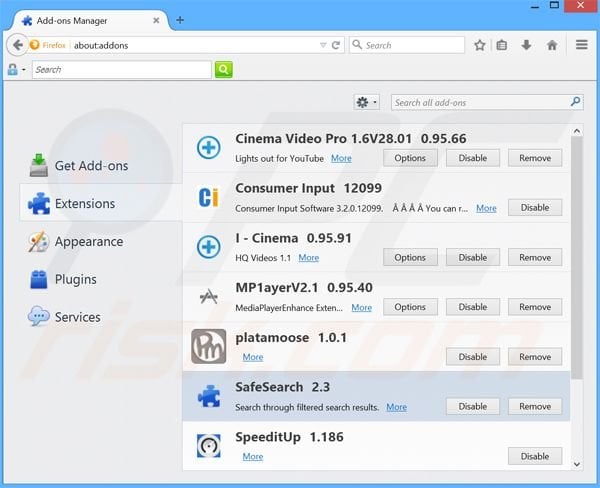Click the Firefox identity icon in address bar
The image size is (600, 488).
coord(34,45)
